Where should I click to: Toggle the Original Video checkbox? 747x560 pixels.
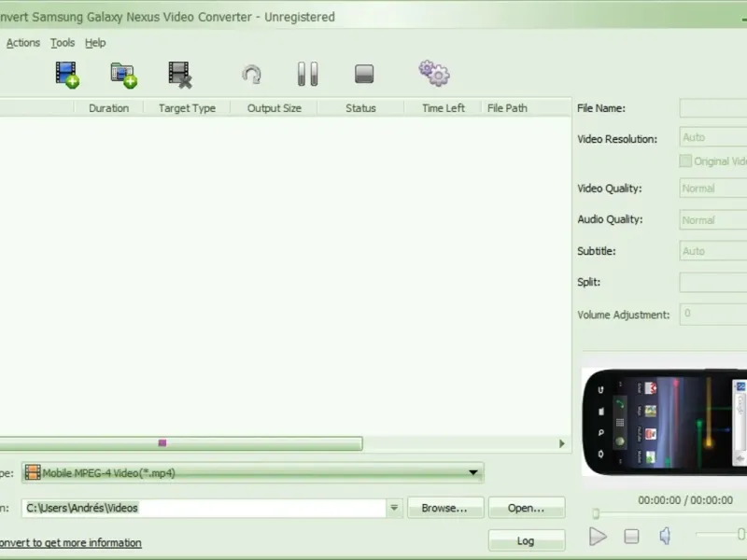click(x=685, y=161)
